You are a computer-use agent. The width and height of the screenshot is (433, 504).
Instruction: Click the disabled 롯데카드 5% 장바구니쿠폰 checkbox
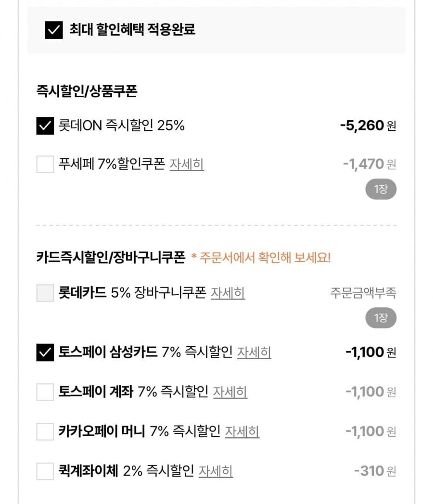[x=45, y=293]
